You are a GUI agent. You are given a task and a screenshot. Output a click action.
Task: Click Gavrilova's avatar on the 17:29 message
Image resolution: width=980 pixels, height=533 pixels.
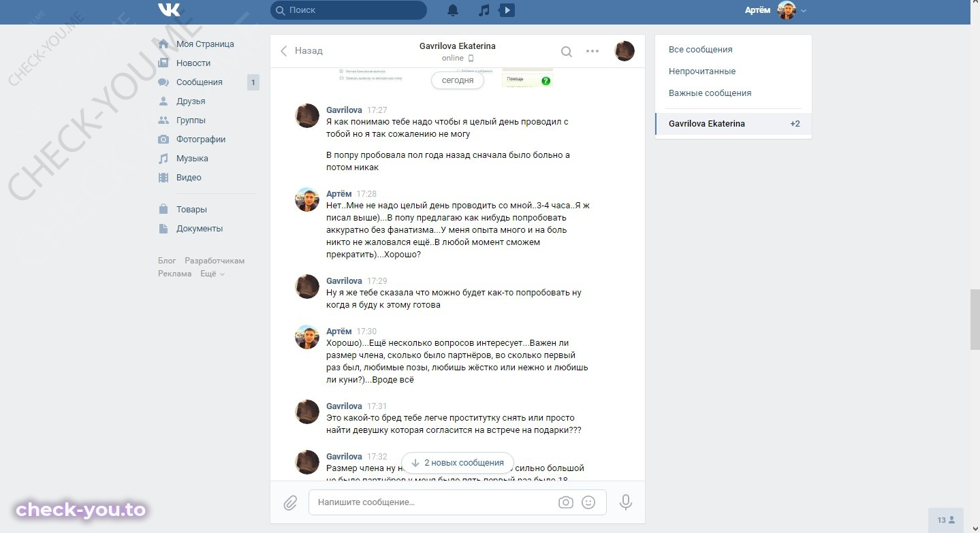point(307,287)
